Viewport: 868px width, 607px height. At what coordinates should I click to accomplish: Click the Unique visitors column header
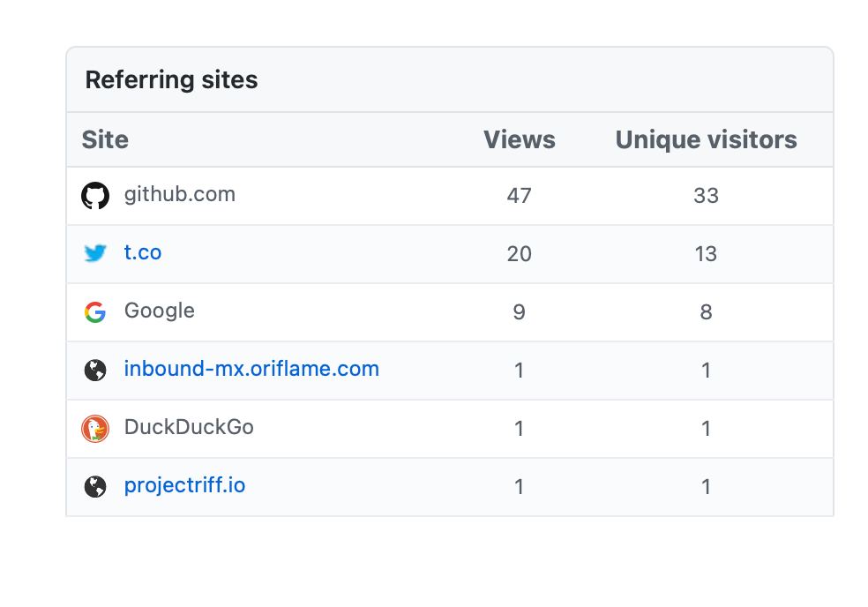pyautogui.click(x=707, y=139)
